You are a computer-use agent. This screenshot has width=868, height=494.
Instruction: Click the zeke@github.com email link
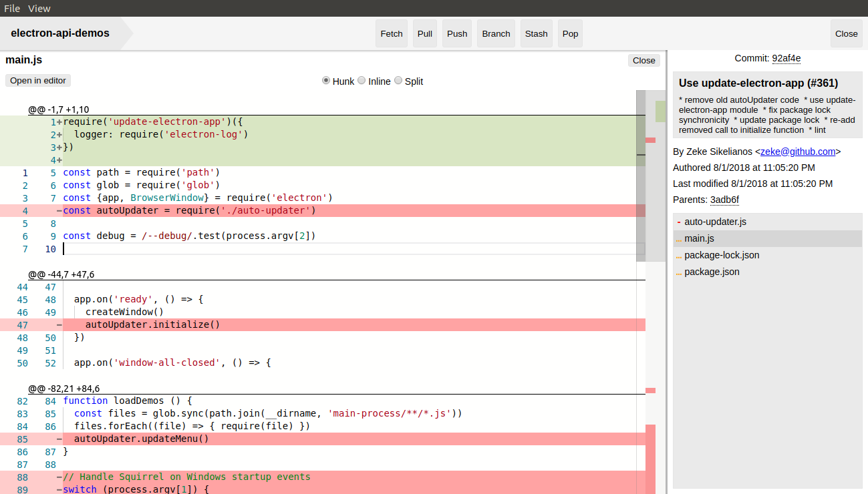[798, 152]
